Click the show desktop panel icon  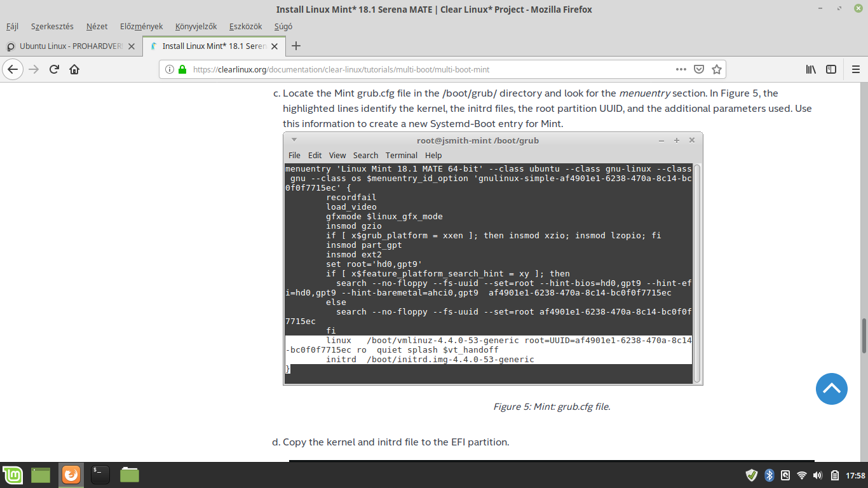click(x=41, y=475)
